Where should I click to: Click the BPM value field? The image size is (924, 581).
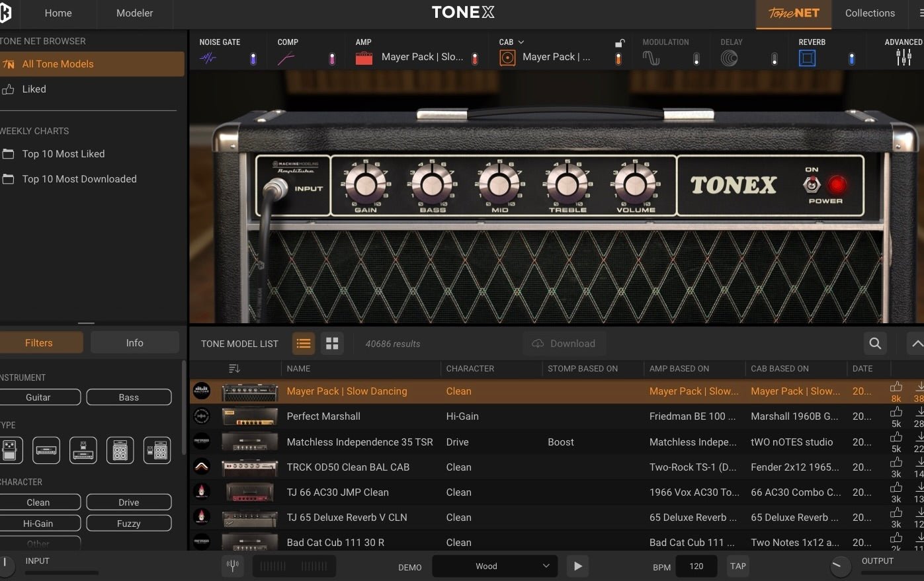pos(696,566)
